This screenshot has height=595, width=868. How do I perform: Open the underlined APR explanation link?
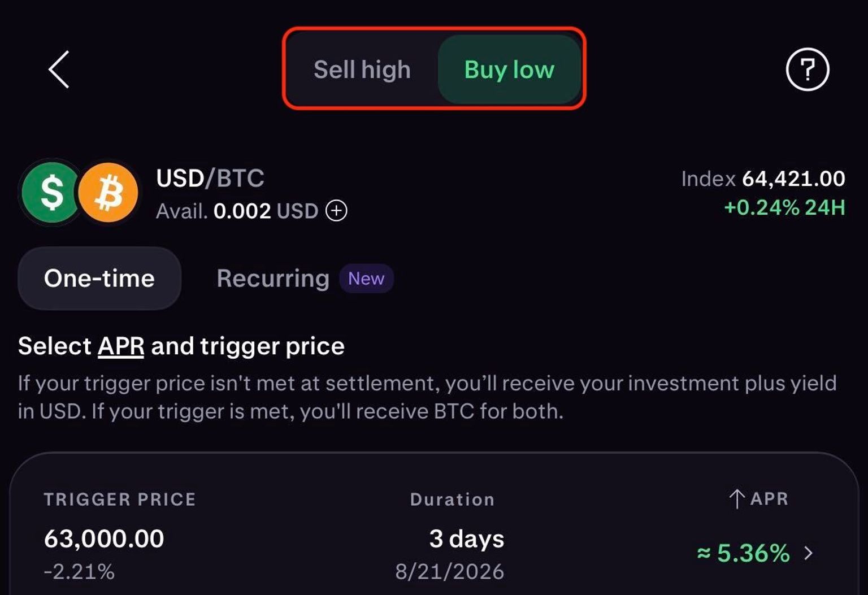pos(121,346)
